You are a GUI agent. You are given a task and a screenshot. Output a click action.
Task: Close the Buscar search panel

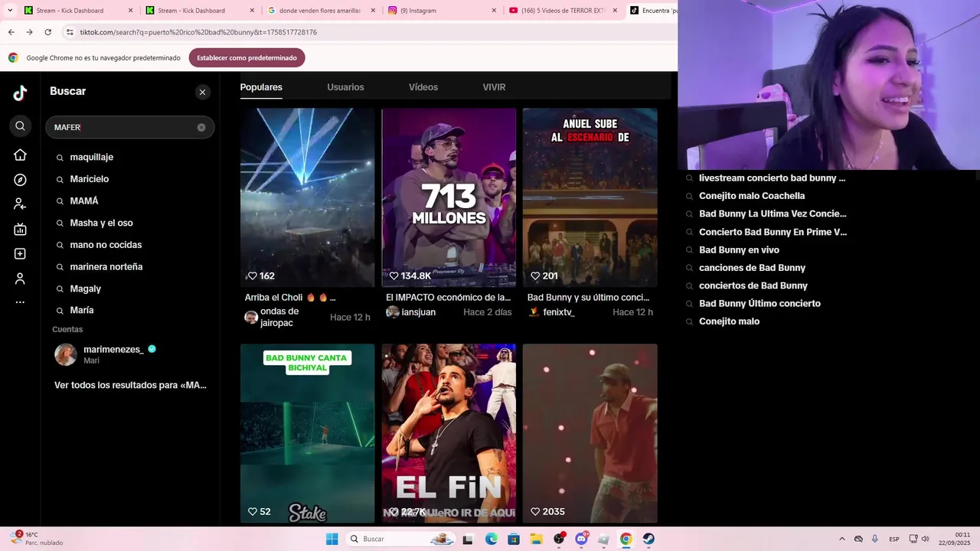[202, 92]
